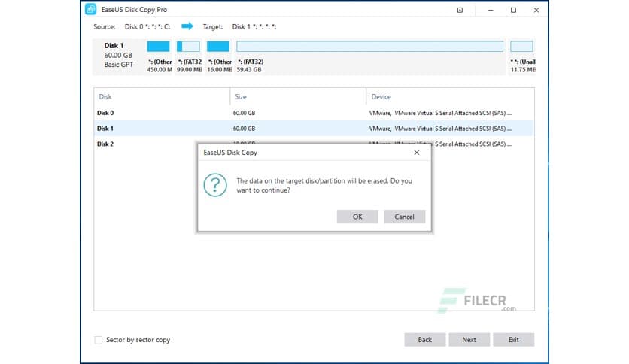
Task: Click OK in the erase confirmation dialog
Action: click(357, 217)
